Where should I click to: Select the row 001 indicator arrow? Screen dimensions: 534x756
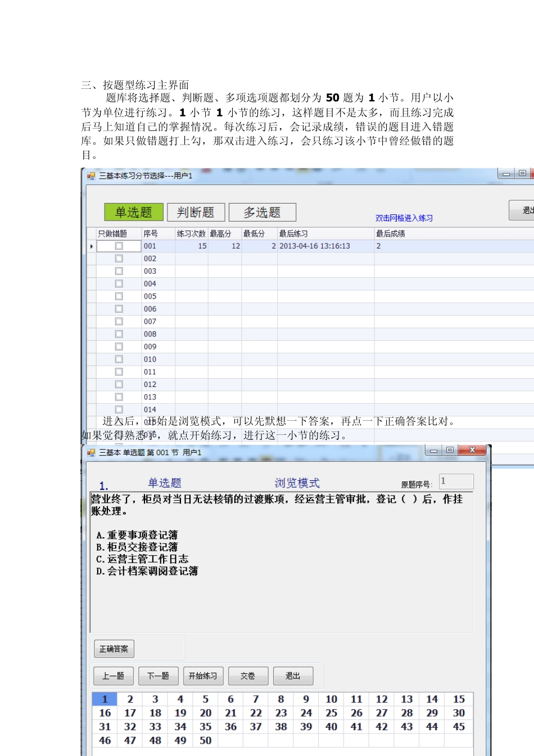tap(92, 246)
